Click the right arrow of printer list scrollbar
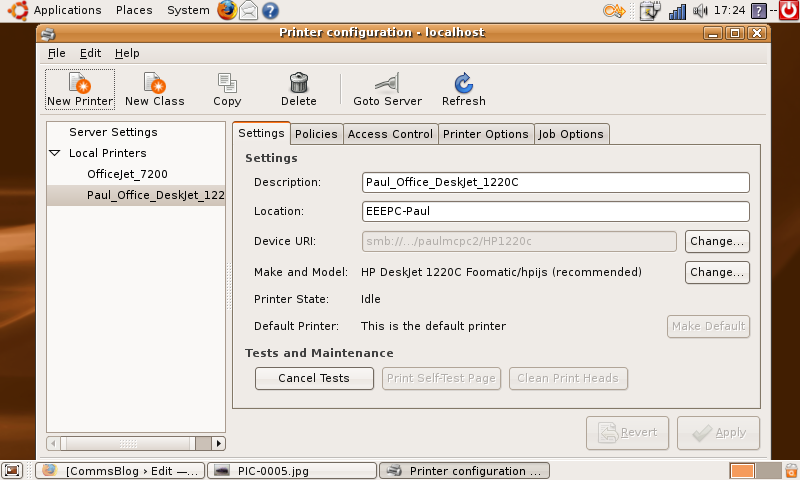This screenshot has height=480, width=800. [x=218, y=443]
